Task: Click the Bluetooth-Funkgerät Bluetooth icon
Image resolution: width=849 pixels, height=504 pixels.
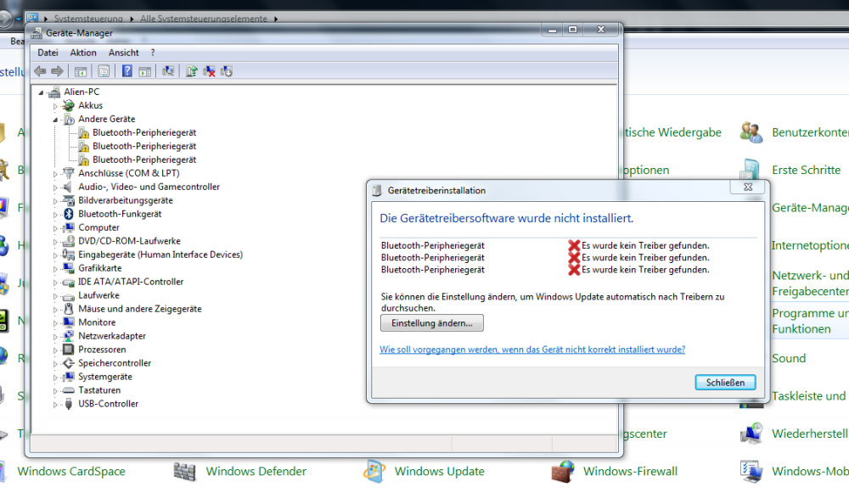Action: tap(69, 214)
